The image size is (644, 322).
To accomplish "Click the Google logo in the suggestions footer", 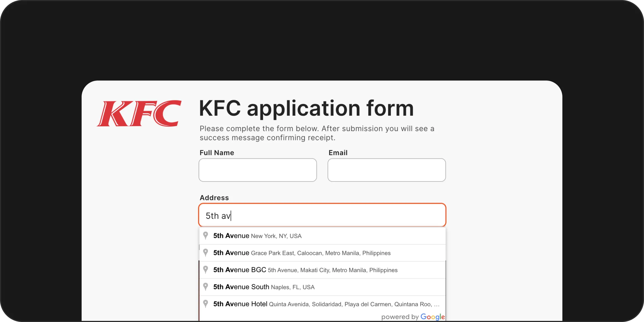I will (432, 317).
